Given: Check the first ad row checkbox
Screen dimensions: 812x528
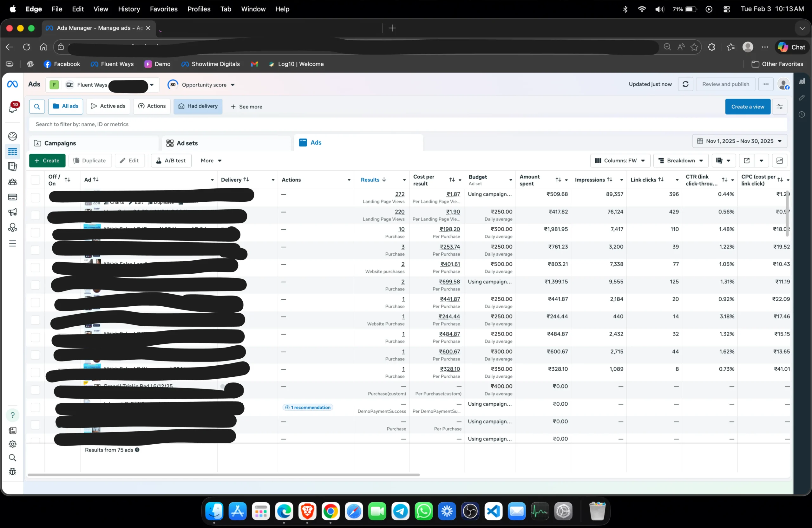Looking at the screenshot, I should tap(36, 198).
